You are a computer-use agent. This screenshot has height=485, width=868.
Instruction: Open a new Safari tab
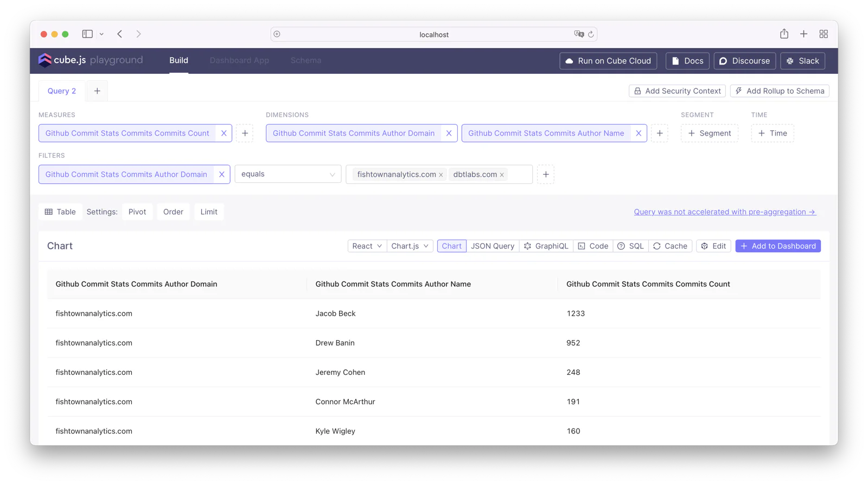(x=803, y=34)
